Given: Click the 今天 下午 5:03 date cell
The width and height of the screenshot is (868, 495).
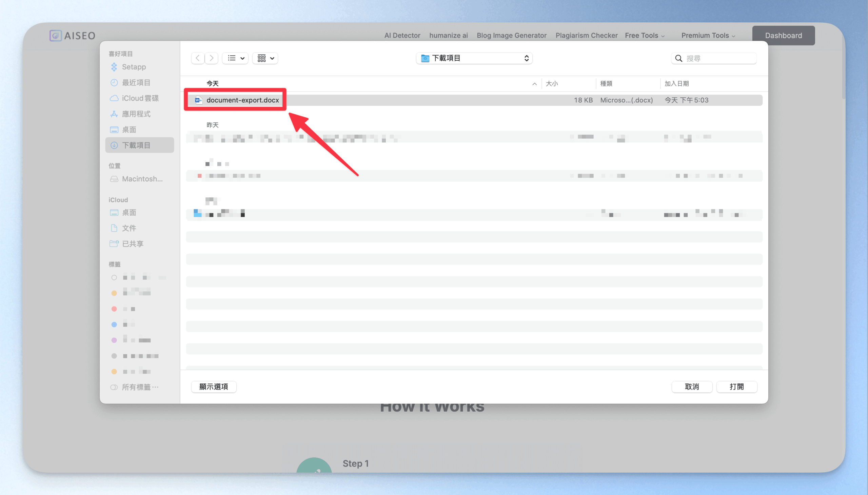Looking at the screenshot, I should 687,100.
